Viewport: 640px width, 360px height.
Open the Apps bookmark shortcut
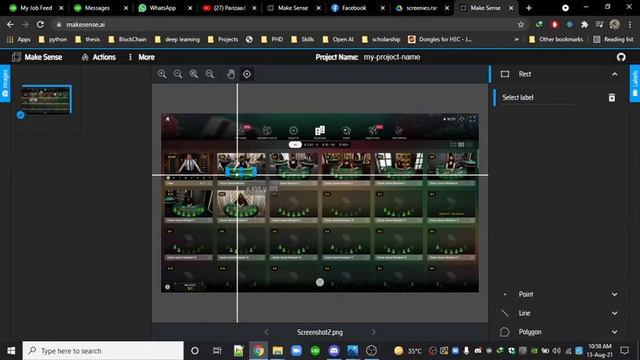coord(19,39)
